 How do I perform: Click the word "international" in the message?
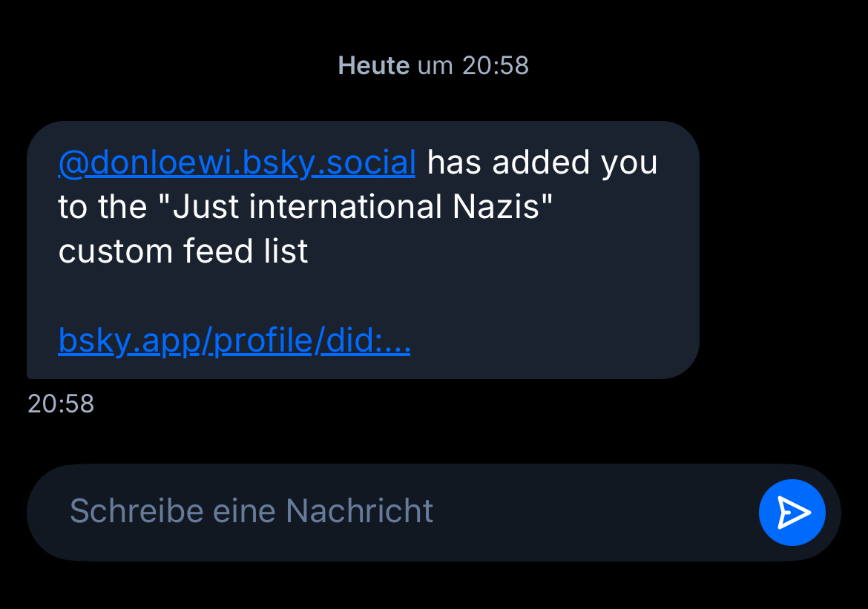coord(345,207)
